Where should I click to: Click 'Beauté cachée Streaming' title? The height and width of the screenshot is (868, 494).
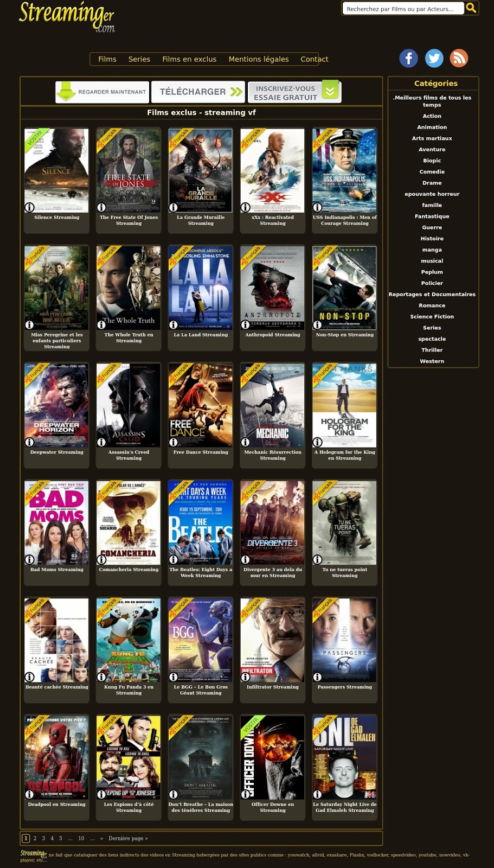(x=57, y=687)
